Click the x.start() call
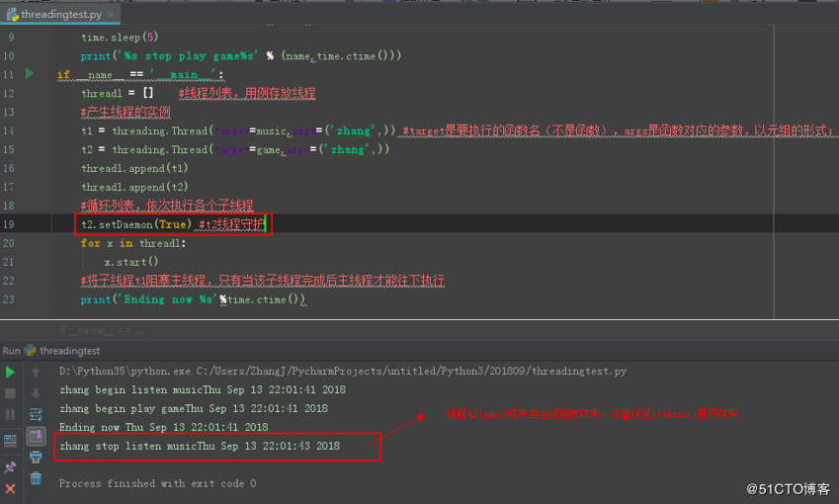 [131, 262]
